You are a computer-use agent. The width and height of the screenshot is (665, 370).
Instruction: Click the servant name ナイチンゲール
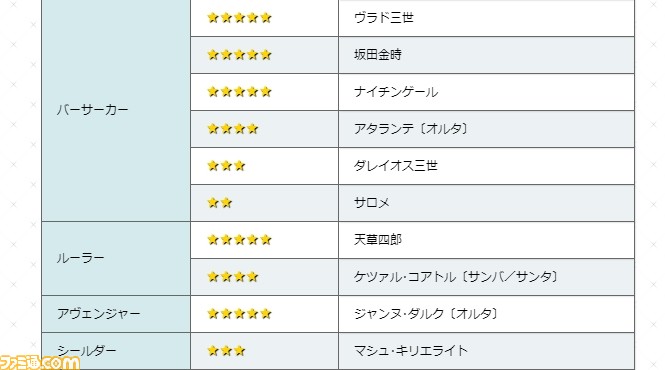click(396, 92)
